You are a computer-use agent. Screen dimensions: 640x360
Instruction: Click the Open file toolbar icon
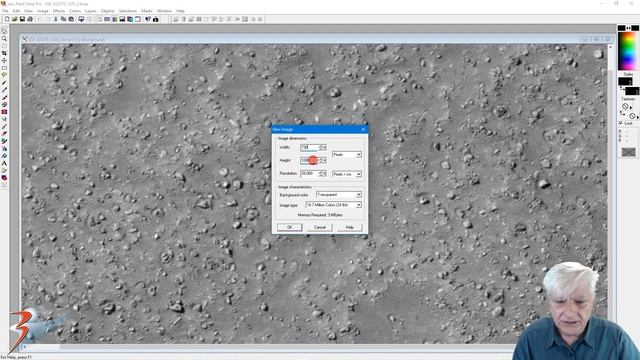coord(15,19)
